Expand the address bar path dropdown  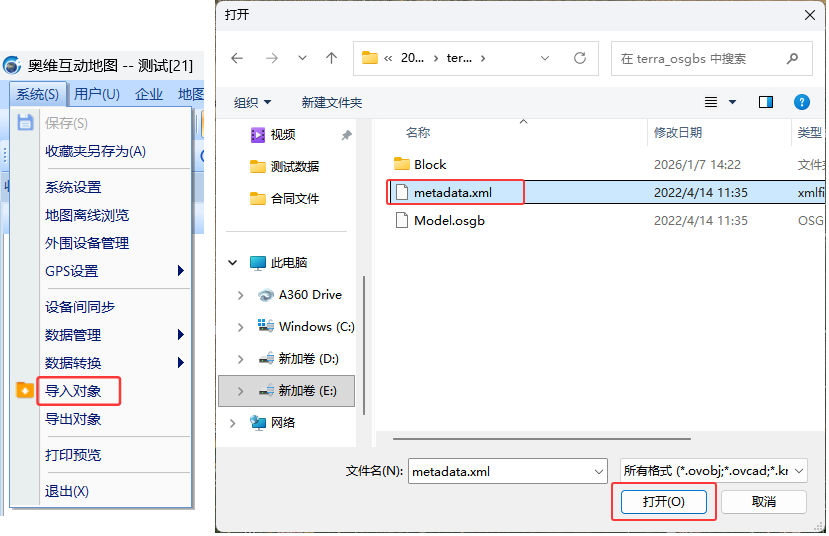(x=545, y=58)
